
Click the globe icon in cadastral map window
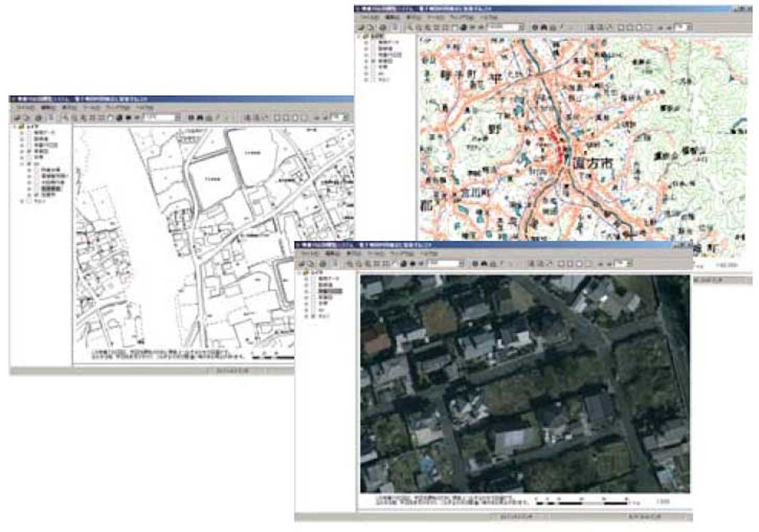coord(119,118)
